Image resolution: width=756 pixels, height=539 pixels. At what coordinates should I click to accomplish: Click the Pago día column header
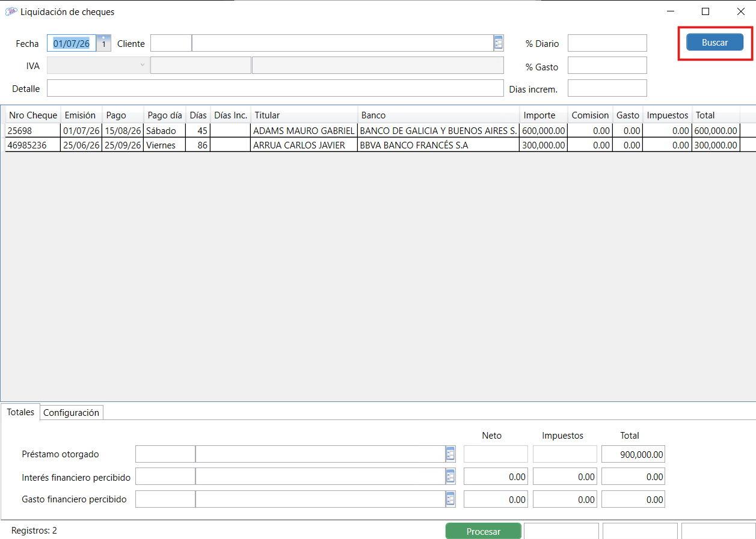(165, 115)
